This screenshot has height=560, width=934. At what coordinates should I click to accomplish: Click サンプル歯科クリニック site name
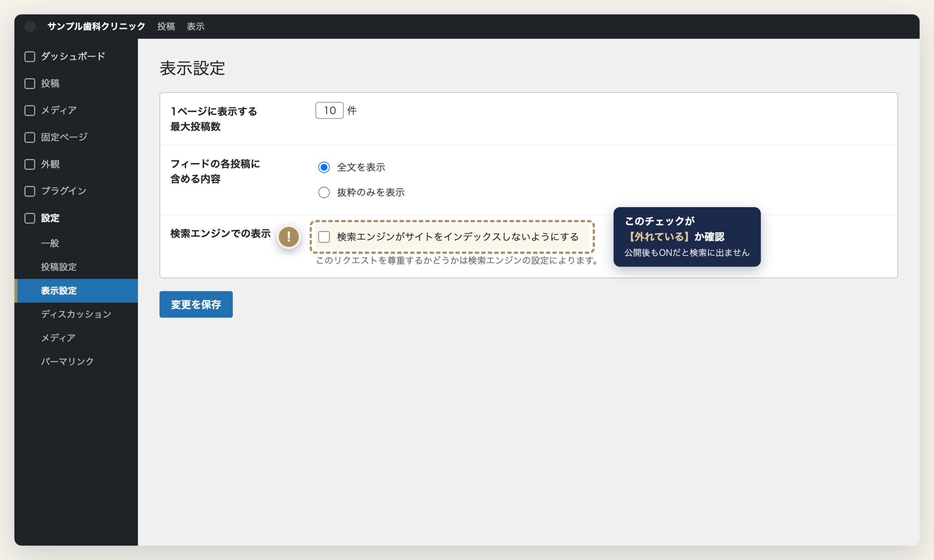pos(96,26)
